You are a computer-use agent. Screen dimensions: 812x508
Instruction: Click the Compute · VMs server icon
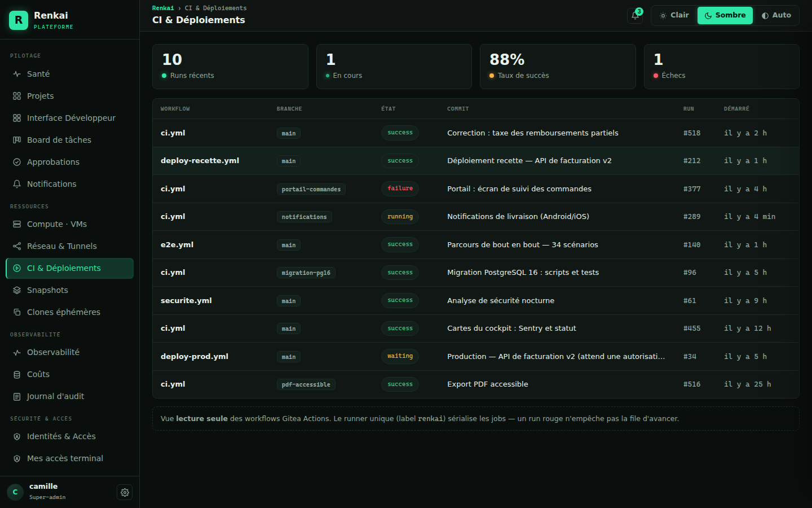(x=17, y=224)
